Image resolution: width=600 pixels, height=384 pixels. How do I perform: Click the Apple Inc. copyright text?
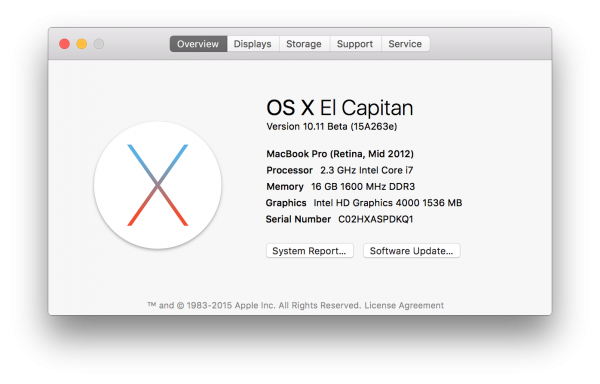[254, 306]
